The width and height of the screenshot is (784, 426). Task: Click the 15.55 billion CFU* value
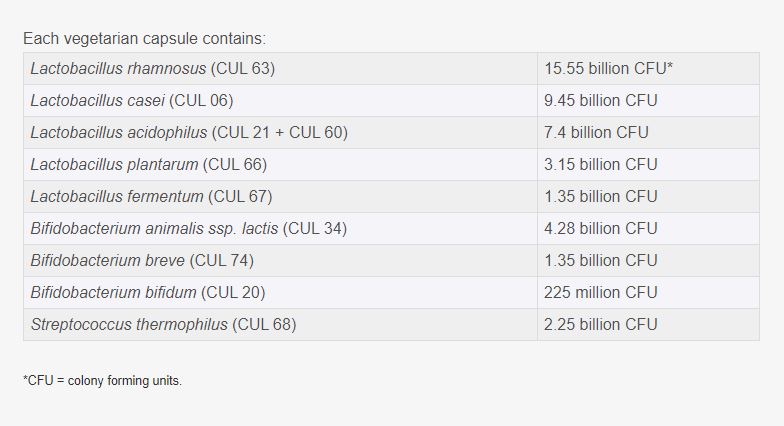point(608,69)
